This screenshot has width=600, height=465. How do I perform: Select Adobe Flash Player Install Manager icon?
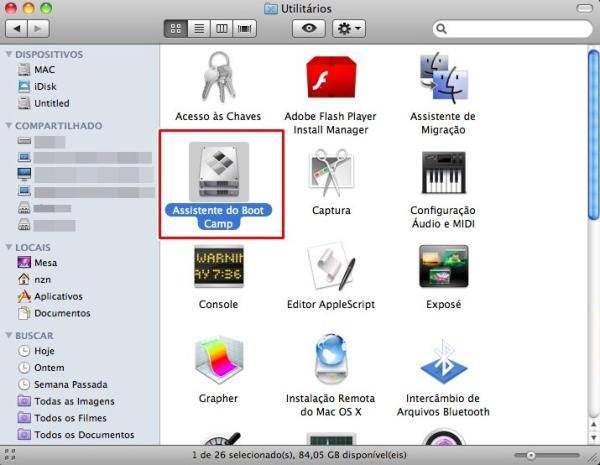pos(331,77)
